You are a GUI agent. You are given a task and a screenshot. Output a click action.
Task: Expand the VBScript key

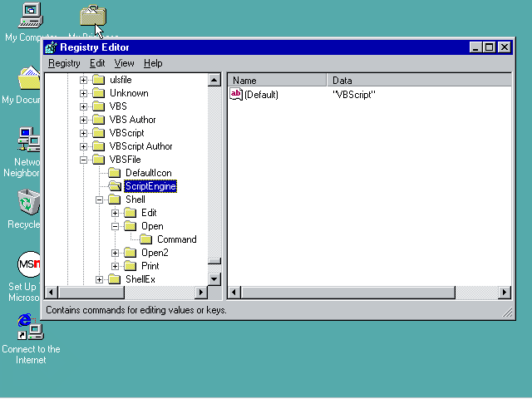[83, 133]
